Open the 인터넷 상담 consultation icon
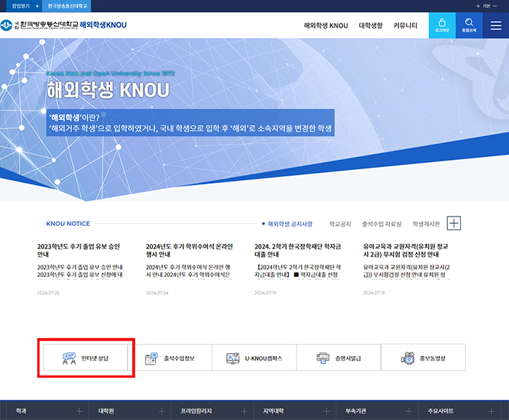The height and width of the screenshot is (420, 509). [x=71, y=358]
